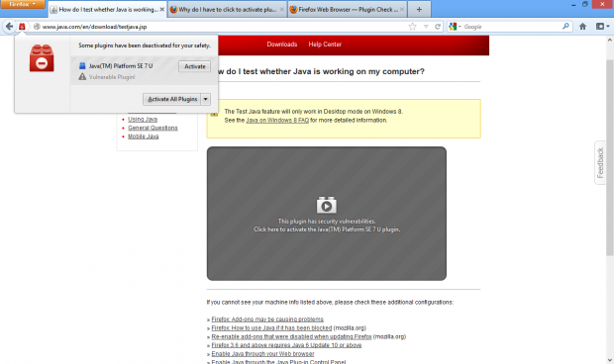Click the address bar URL field
The height and width of the screenshot is (364, 614).
coord(223,27)
